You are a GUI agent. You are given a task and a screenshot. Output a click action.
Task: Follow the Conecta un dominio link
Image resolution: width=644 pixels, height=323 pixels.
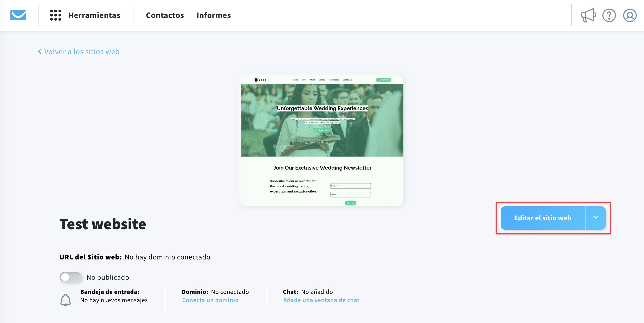pos(210,300)
